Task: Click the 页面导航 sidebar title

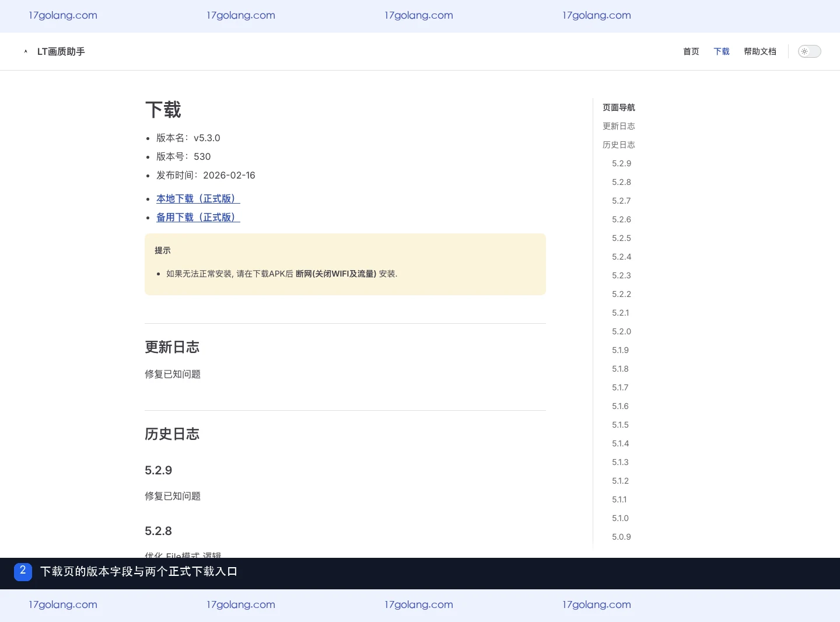Action: [619, 107]
